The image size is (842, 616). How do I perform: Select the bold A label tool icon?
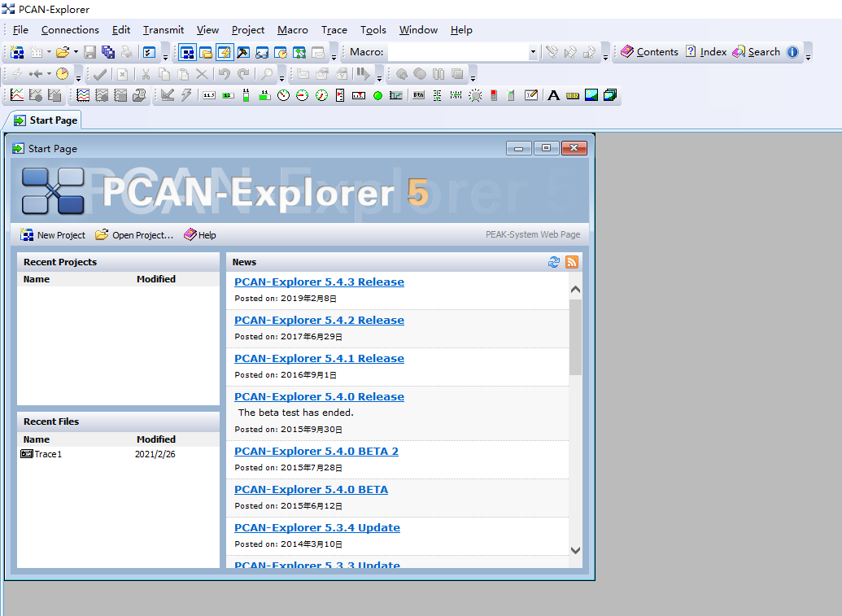(x=553, y=94)
